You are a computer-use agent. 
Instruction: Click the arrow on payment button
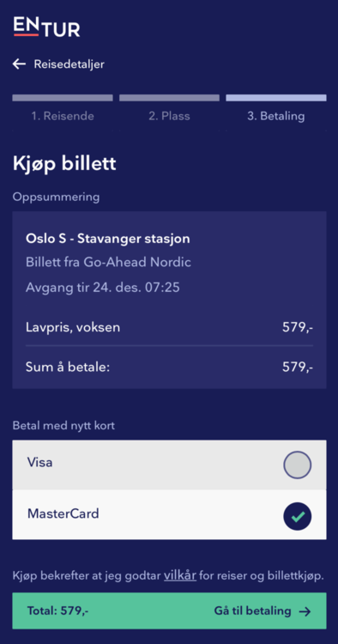click(x=305, y=611)
